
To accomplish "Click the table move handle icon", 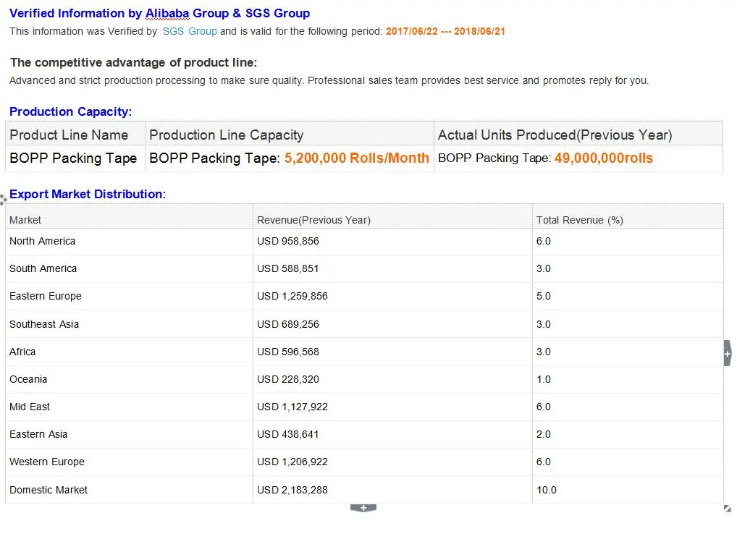I will (4, 198).
